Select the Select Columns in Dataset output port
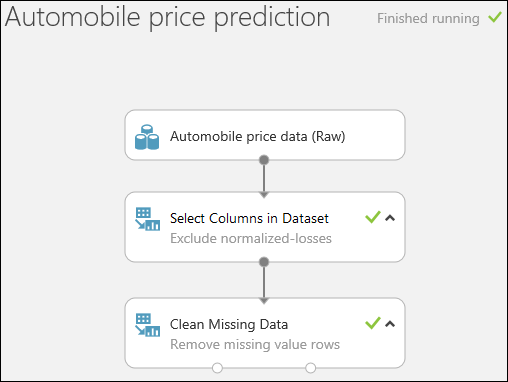Viewport: 508px width, 382px height. 264,262
